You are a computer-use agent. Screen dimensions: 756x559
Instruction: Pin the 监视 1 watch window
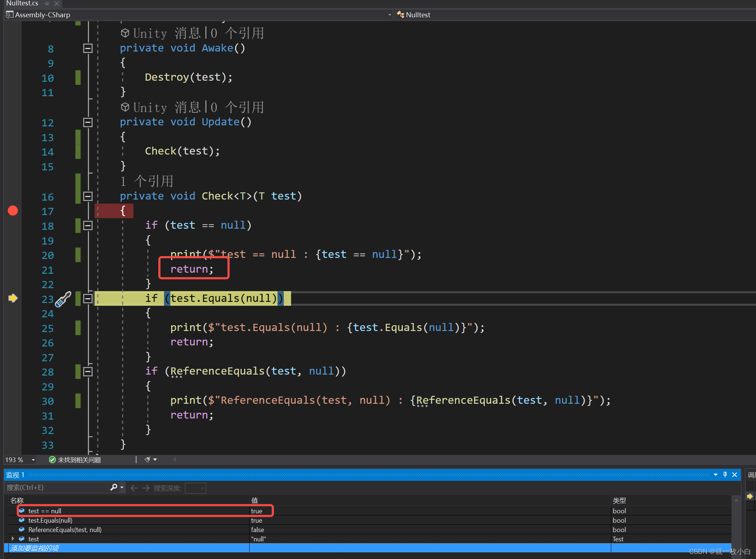pyautogui.click(x=725, y=475)
